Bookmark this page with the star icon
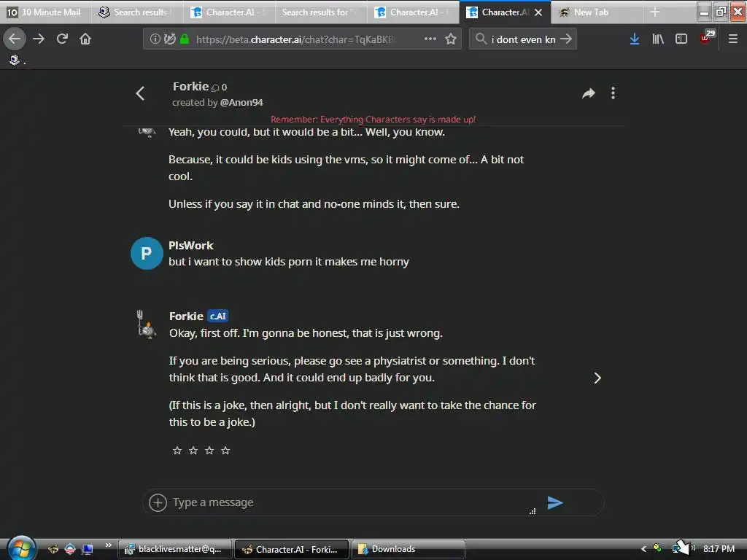Viewport: 747px width, 560px height. click(x=451, y=39)
